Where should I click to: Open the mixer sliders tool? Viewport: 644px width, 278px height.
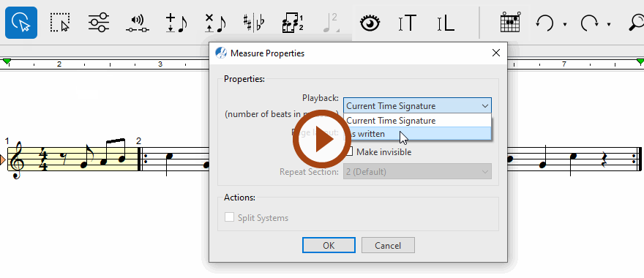point(99,23)
